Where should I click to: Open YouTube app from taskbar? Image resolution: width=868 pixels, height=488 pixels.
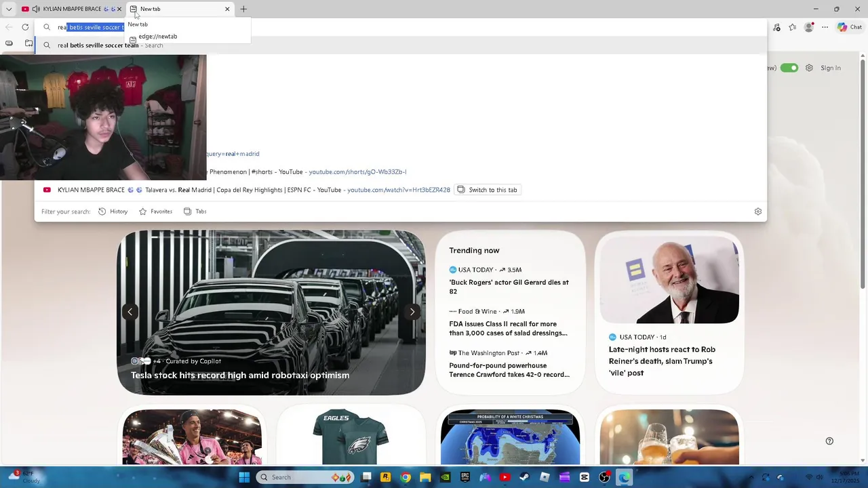tap(505, 477)
